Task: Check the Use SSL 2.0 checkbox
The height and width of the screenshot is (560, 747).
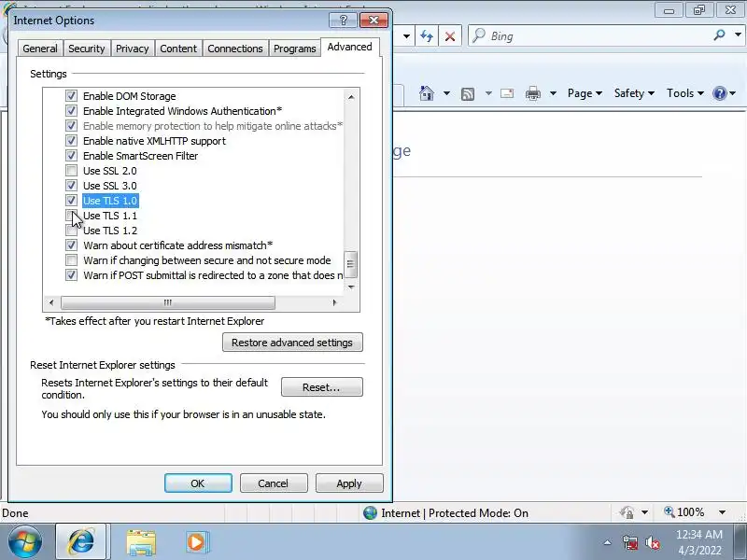Action: click(x=71, y=171)
